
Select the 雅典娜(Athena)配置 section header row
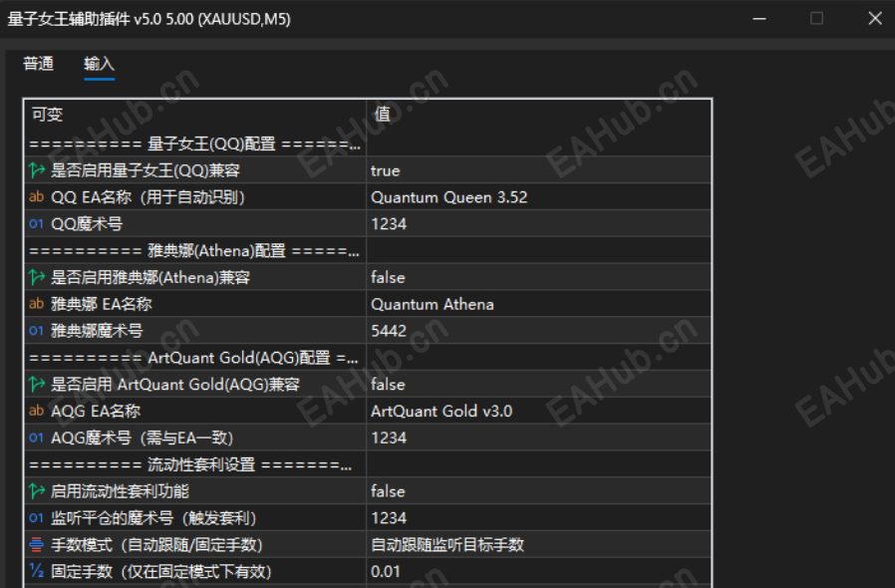368,250
